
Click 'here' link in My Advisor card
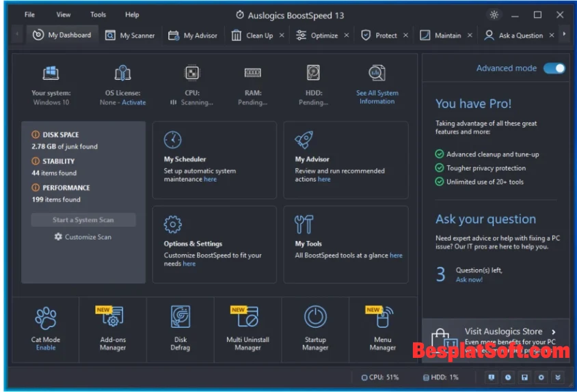(324, 179)
